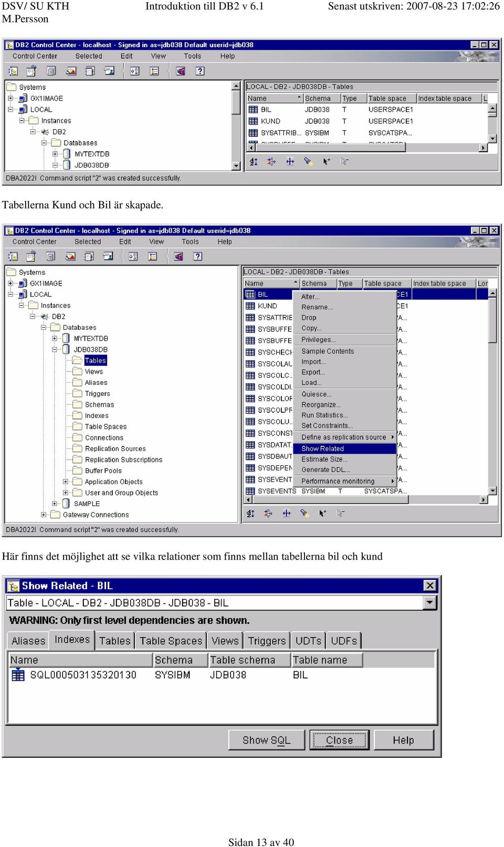The image size is (504, 847).
Task: Sort by Index table space column, lower window
Action: (x=443, y=284)
